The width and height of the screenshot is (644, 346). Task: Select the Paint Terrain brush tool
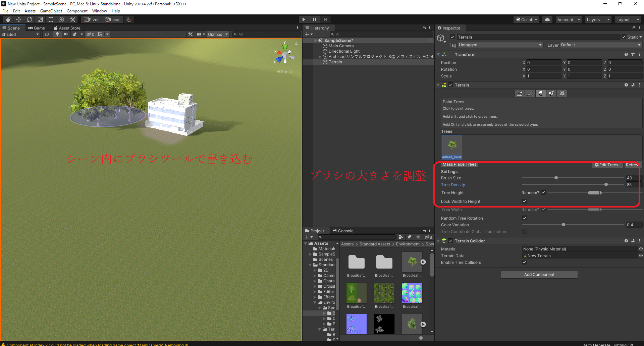530,94
